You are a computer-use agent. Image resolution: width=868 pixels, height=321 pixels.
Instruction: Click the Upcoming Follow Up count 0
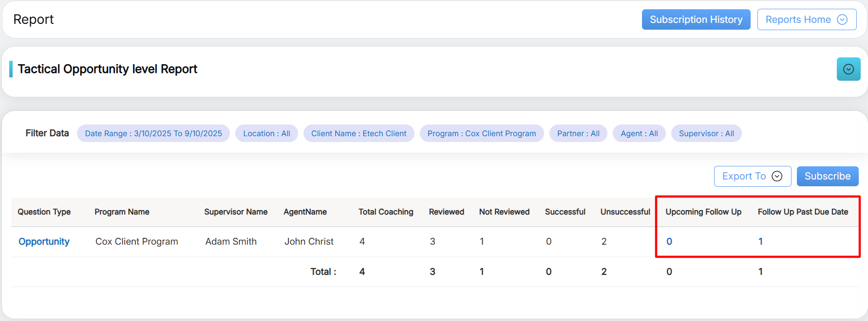(669, 241)
